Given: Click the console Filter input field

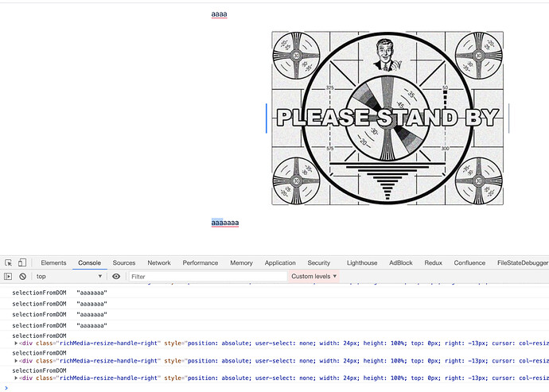Looking at the screenshot, I should pos(208,277).
